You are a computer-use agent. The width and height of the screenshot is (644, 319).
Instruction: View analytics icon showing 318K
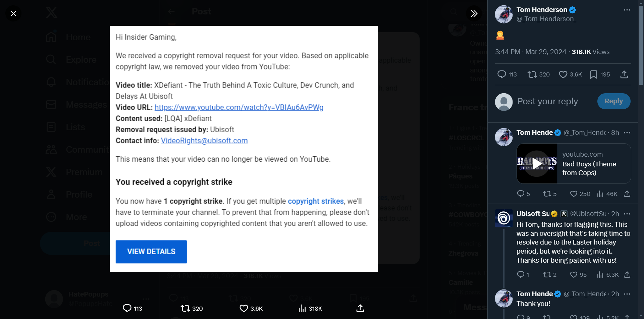pos(310,308)
